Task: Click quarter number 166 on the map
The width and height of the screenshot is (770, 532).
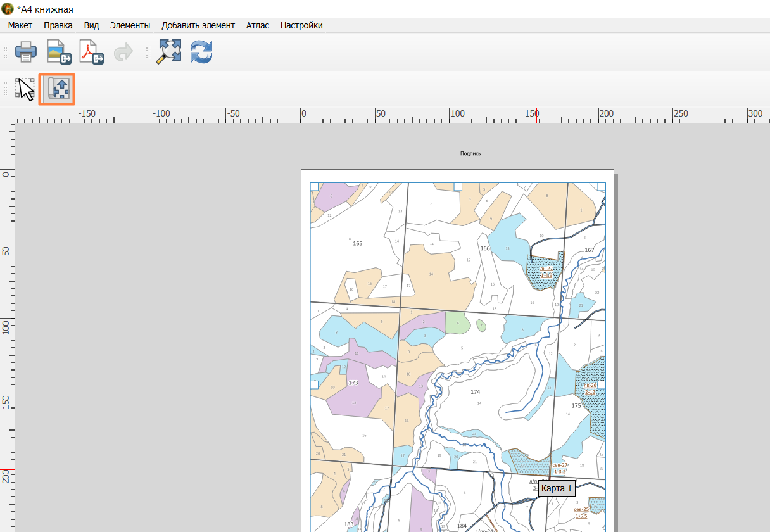Action: 485,248
